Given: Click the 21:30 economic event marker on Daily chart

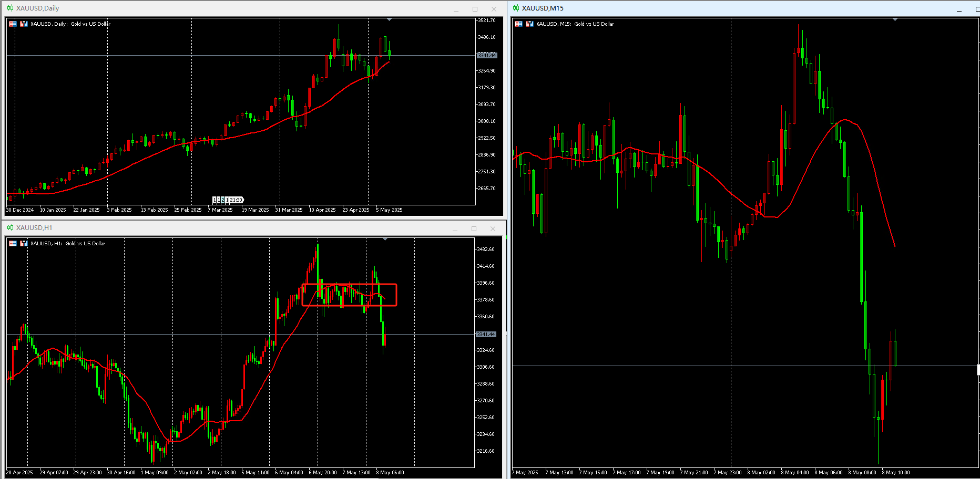Looking at the screenshot, I should pyautogui.click(x=236, y=200).
